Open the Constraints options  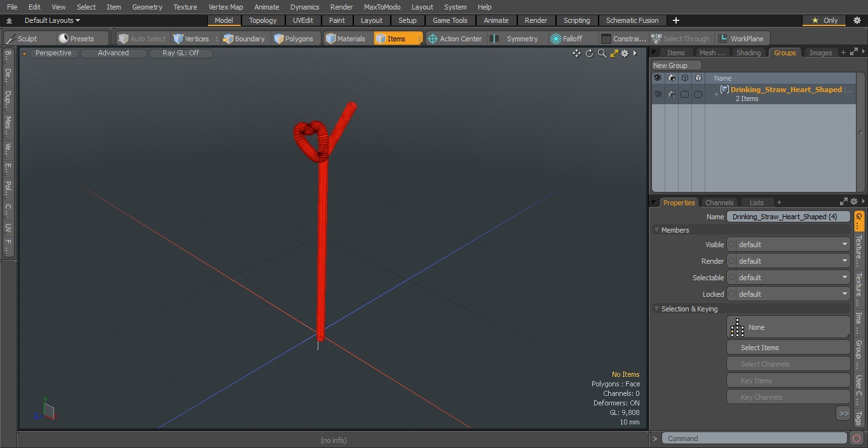click(624, 39)
